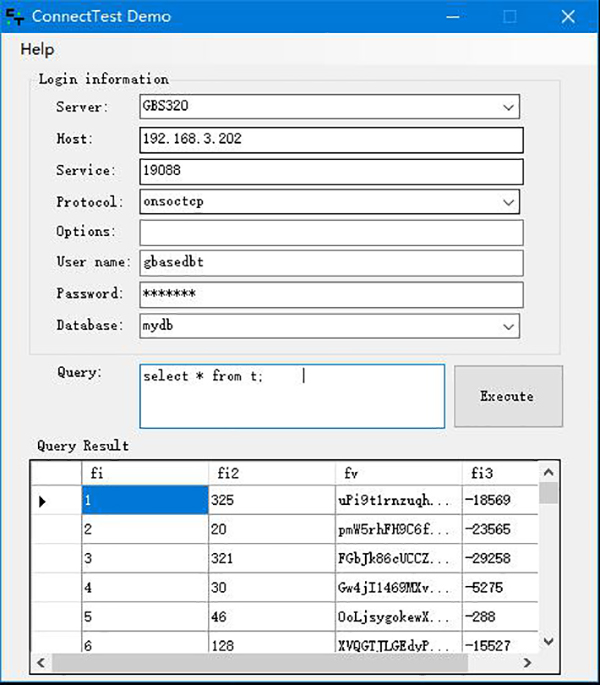Screen dimensions: 600x685
Task: Click the Execute button
Action: (x=507, y=396)
